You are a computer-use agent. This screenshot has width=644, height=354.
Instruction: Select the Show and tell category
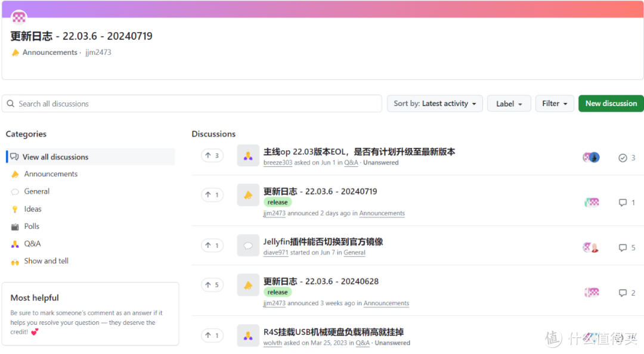point(45,260)
